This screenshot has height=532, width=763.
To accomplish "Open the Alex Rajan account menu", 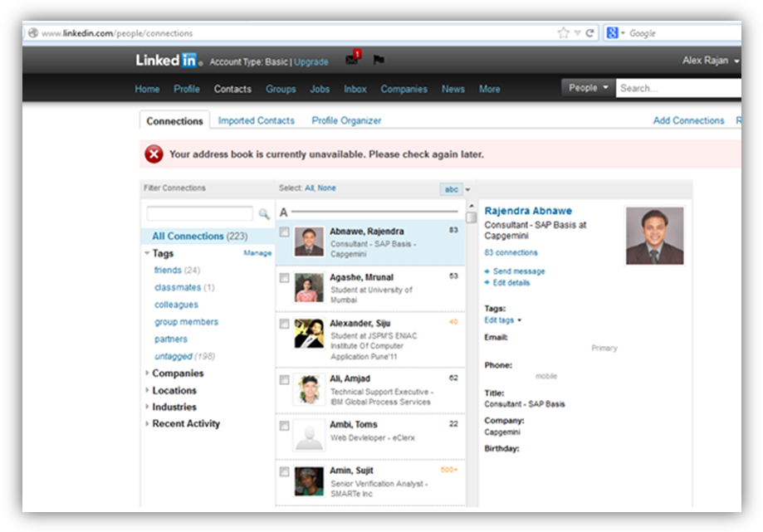I will pos(710,61).
